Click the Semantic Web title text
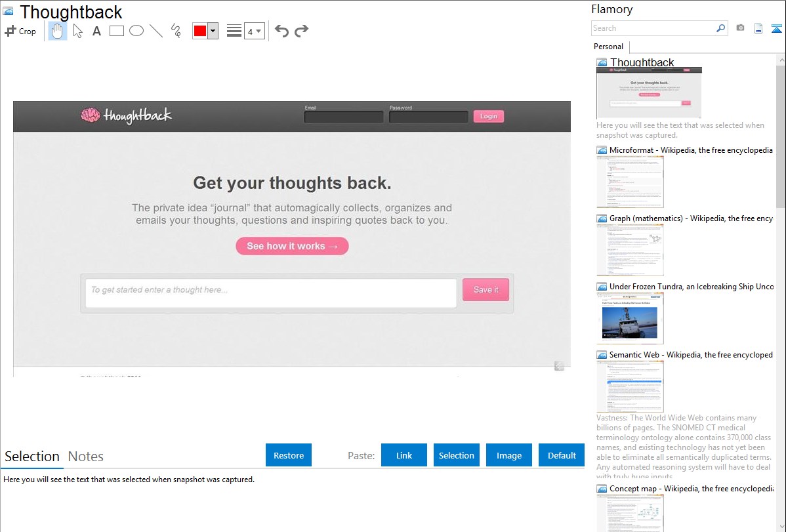 point(691,354)
